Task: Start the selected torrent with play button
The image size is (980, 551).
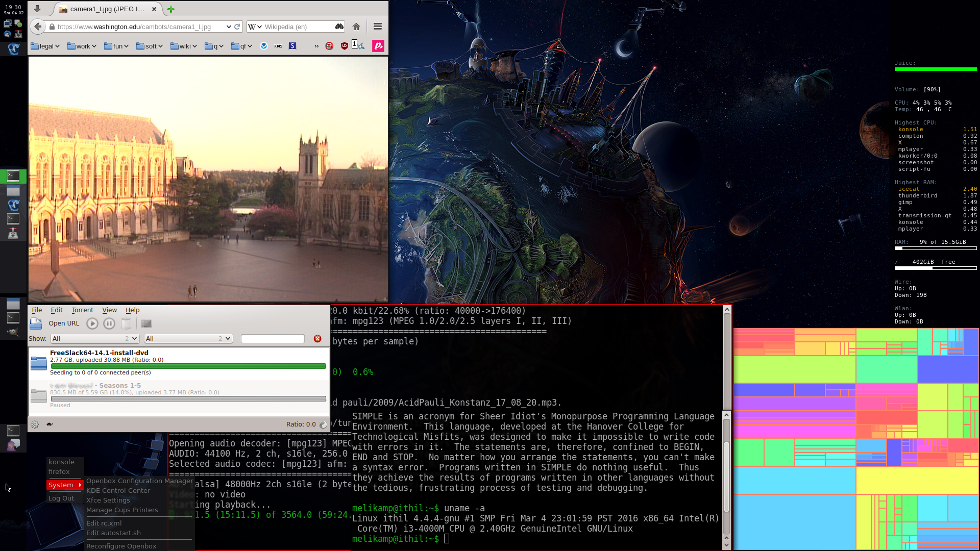Action: (92, 323)
